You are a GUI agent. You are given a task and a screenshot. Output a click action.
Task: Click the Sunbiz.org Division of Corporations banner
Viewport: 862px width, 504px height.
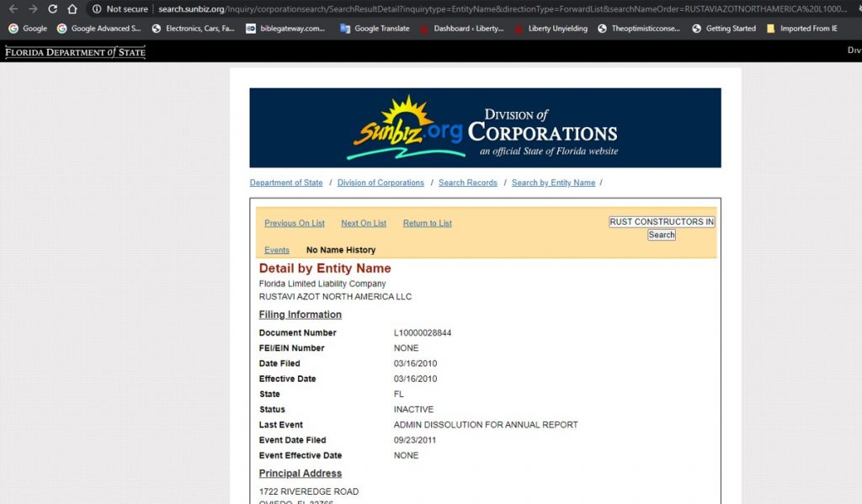(485, 128)
